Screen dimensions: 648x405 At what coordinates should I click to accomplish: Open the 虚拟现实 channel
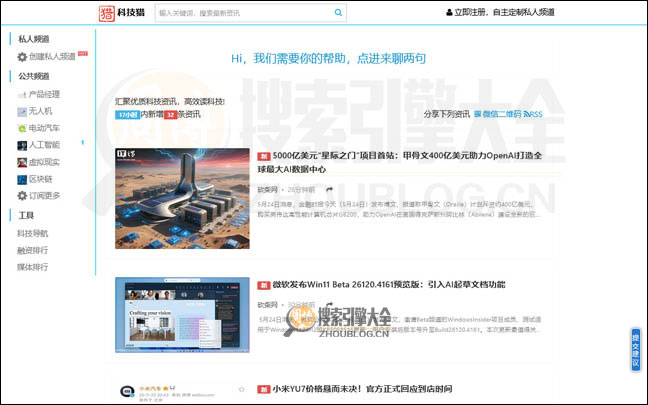pyautogui.click(x=44, y=162)
